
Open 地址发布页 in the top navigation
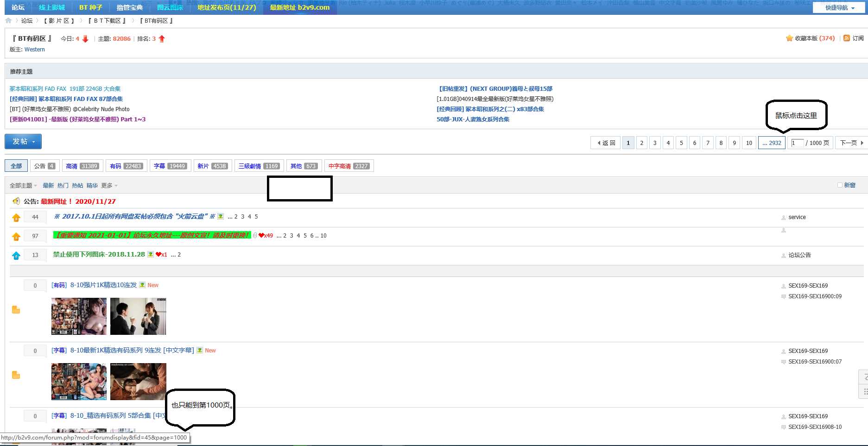point(227,7)
